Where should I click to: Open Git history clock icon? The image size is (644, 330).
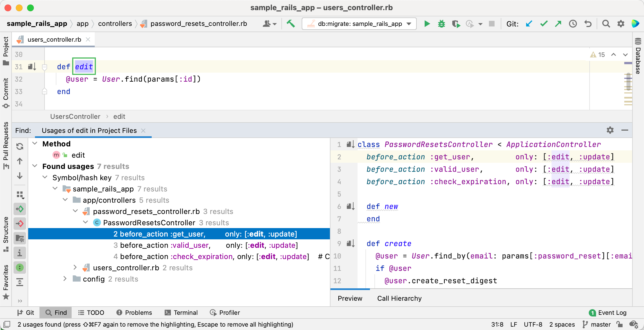point(573,24)
